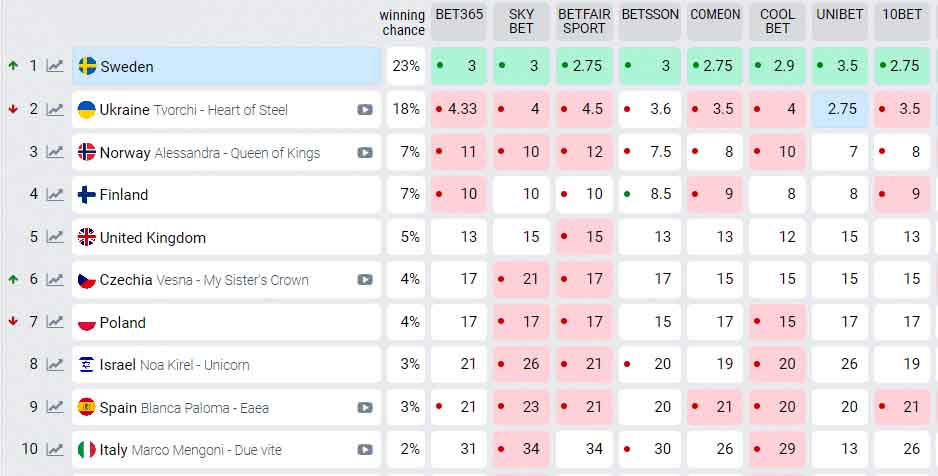This screenshot has width=938, height=476.
Task: Open the Sweden entry row
Action: 226,66
